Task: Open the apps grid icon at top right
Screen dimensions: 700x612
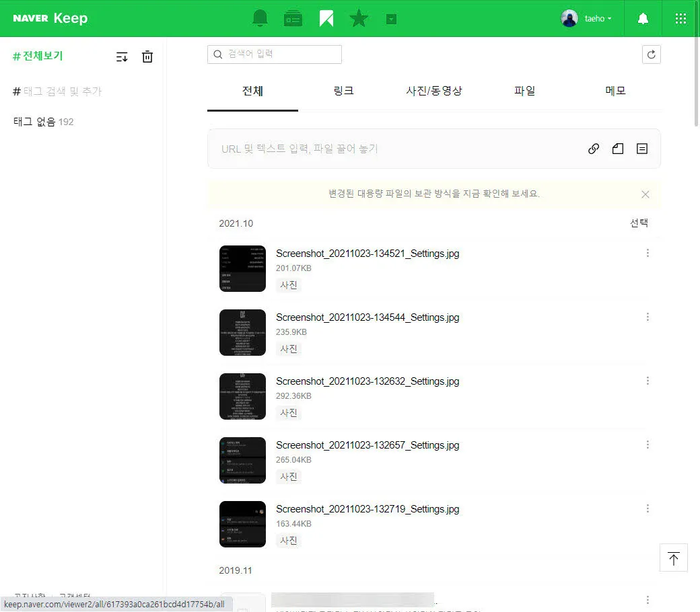Action: [680, 18]
